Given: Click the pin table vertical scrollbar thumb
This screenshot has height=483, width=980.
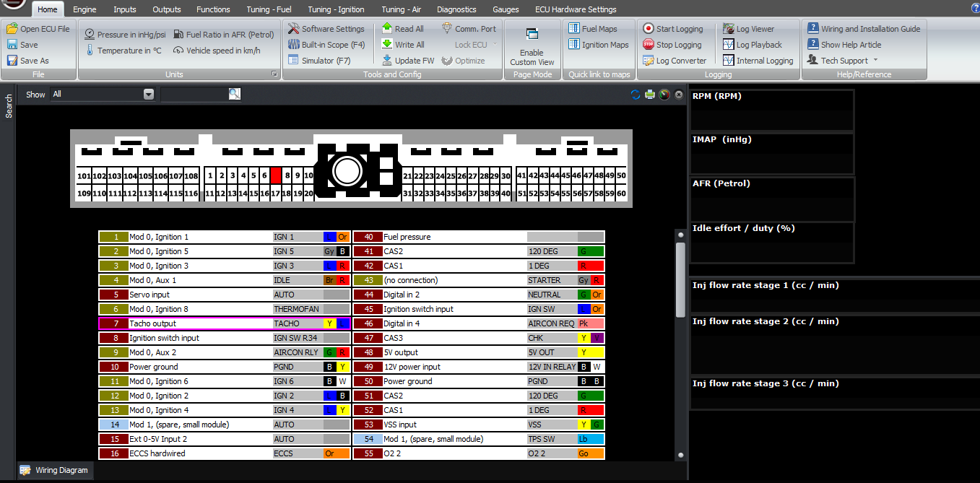Looking at the screenshot, I should 680,279.
